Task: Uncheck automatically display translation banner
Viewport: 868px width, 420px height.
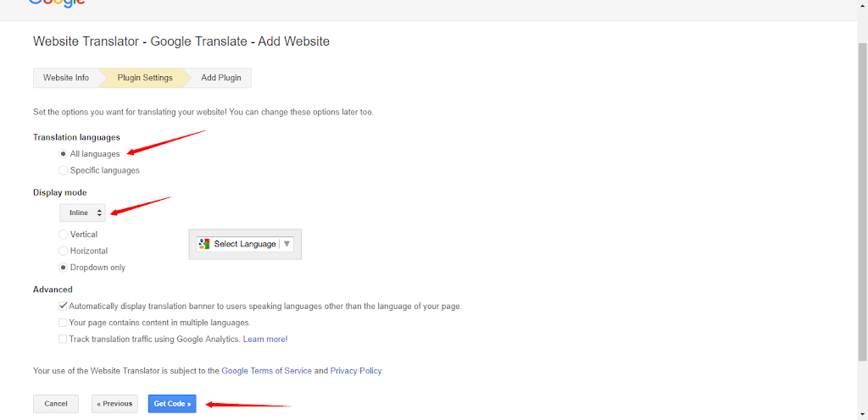Action: 64,306
